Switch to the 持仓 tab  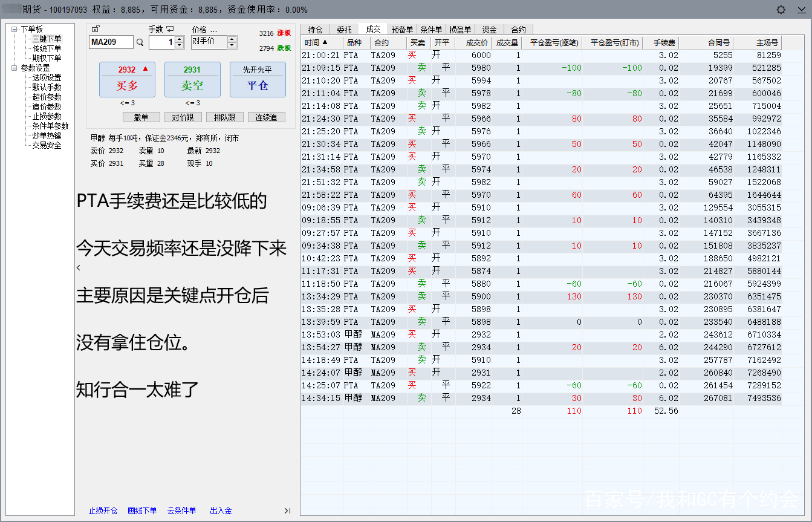315,29
